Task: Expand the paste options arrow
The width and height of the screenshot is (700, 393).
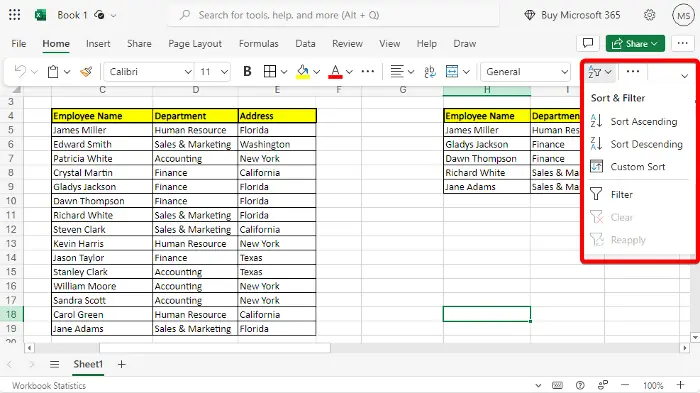Action: 67,72
